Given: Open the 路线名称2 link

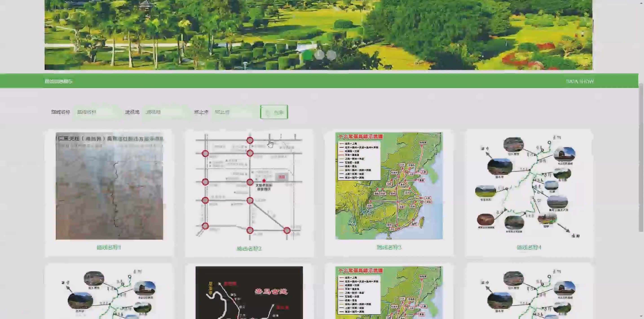Looking at the screenshot, I should click(249, 249).
